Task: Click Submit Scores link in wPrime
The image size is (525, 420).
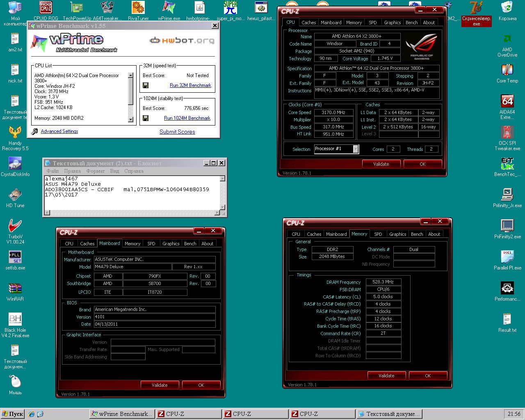Action: pyautogui.click(x=177, y=132)
